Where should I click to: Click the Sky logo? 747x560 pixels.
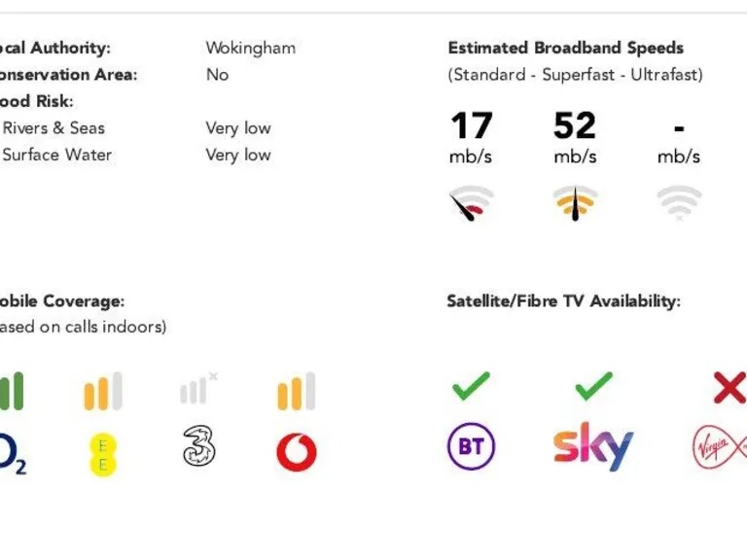pyautogui.click(x=593, y=446)
